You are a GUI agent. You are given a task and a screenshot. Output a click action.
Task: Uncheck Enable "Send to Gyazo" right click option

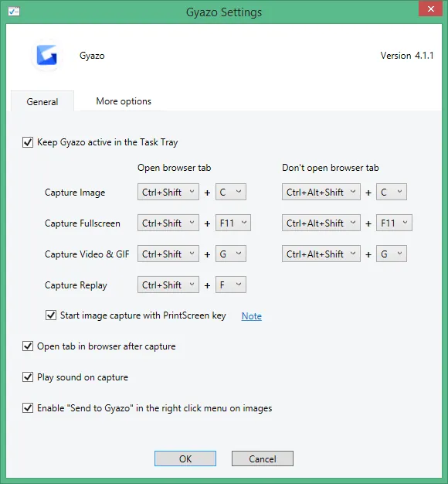(x=28, y=407)
